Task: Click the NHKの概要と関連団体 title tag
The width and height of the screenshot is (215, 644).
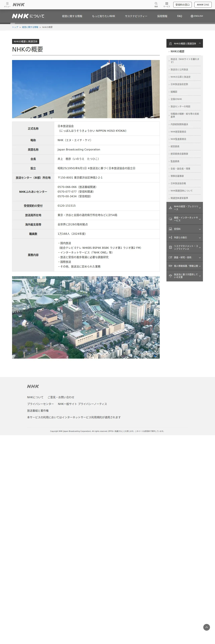Action: click(25, 41)
